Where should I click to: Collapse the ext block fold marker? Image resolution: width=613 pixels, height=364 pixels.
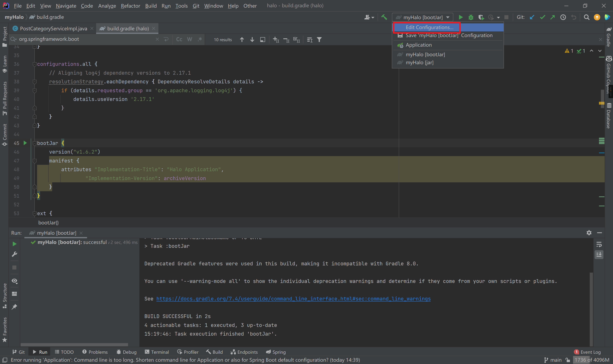34,213
